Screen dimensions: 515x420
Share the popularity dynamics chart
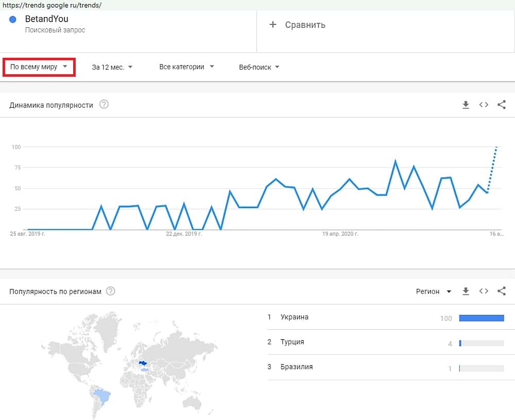pyautogui.click(x=502, y=105)
